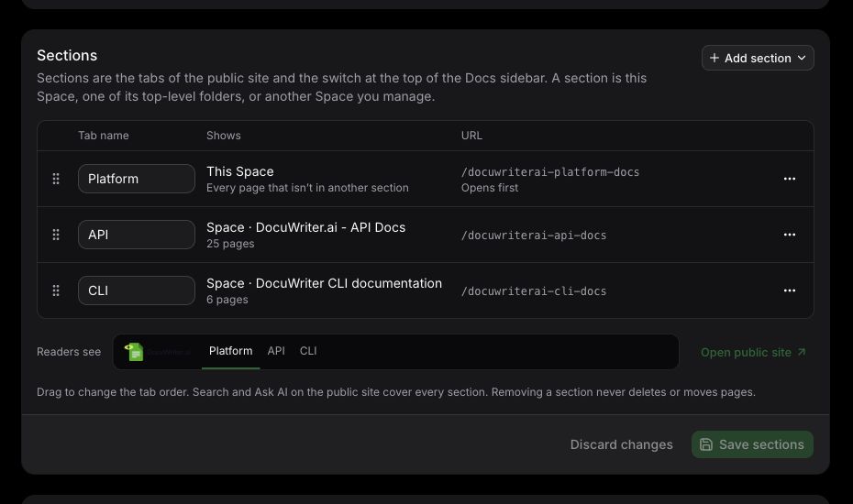Click /docuwriterai-api-docs URL text
The width and height of the screenshot is (853, 504).
click(x=534, y=235)
